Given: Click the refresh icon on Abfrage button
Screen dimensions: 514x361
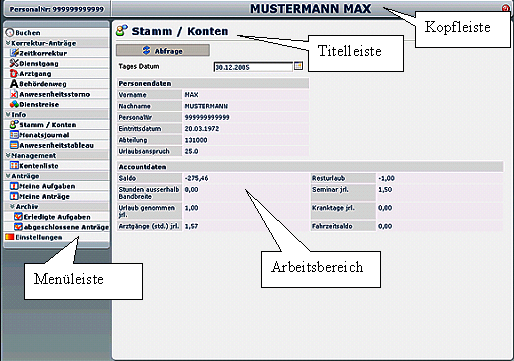Looking at the screenshot, I should [146, 50].
